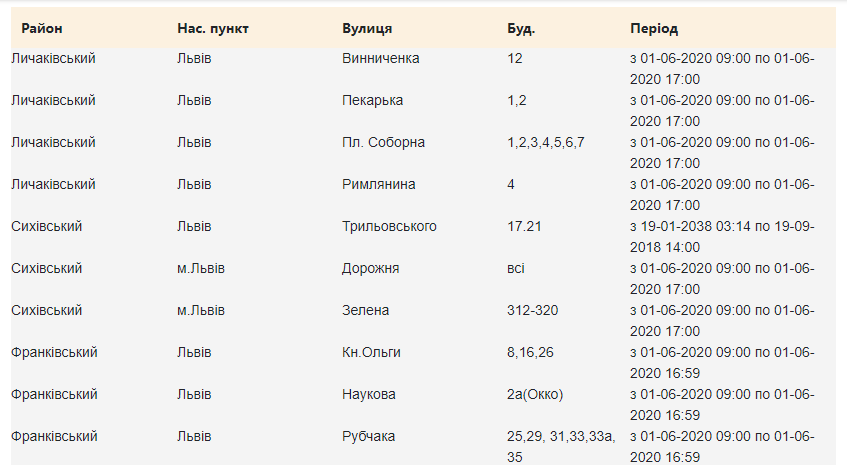847x465 pixels.
Task: Click the Пл. Соборна street entry
Action: [x=383, y=143]
